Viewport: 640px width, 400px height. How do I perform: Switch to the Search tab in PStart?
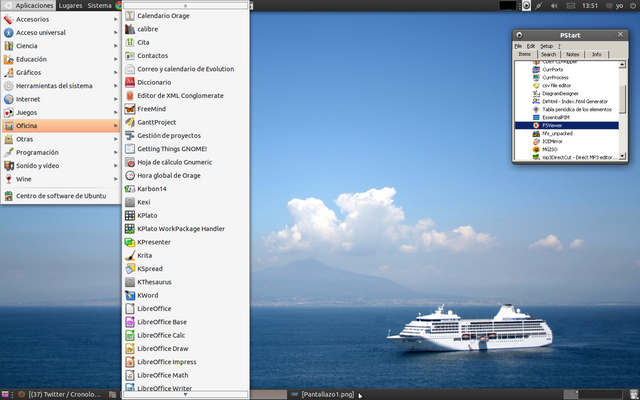click(x=548, y=54)
